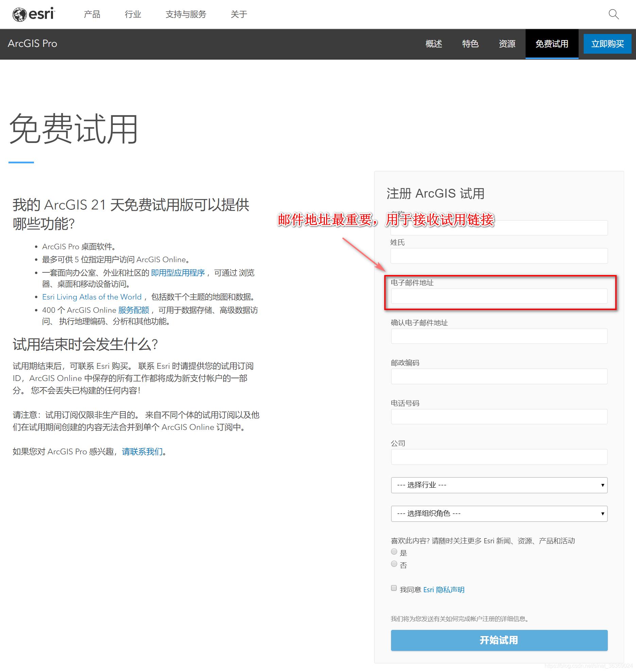The width and height of the screenshot is (636, 672).
Task: Click the 邮政编码 input field
Action: (x=499, y=376)
